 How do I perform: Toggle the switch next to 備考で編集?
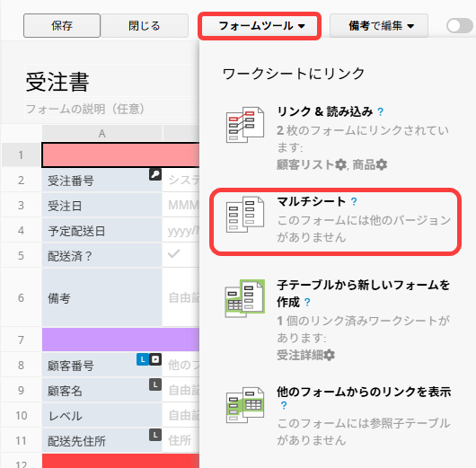pos(460,26)
